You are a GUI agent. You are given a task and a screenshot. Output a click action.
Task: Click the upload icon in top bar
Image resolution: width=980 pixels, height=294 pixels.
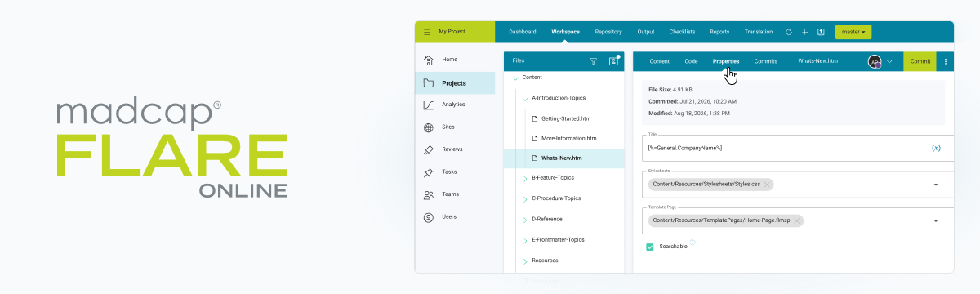[x=821, y=32]
